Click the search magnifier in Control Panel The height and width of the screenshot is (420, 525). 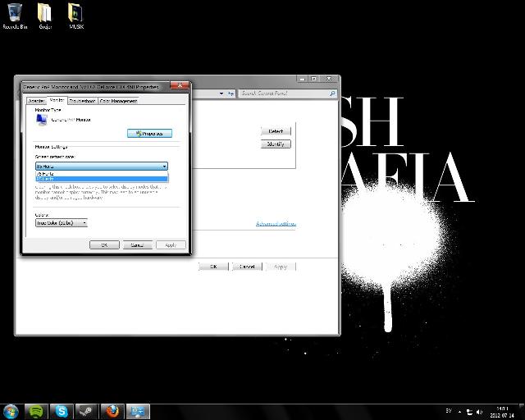coord(332,94)
